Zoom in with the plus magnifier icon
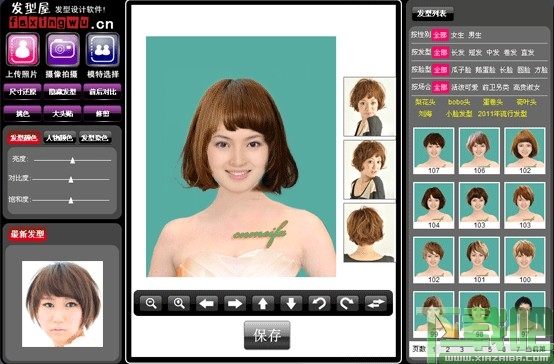 179,303
